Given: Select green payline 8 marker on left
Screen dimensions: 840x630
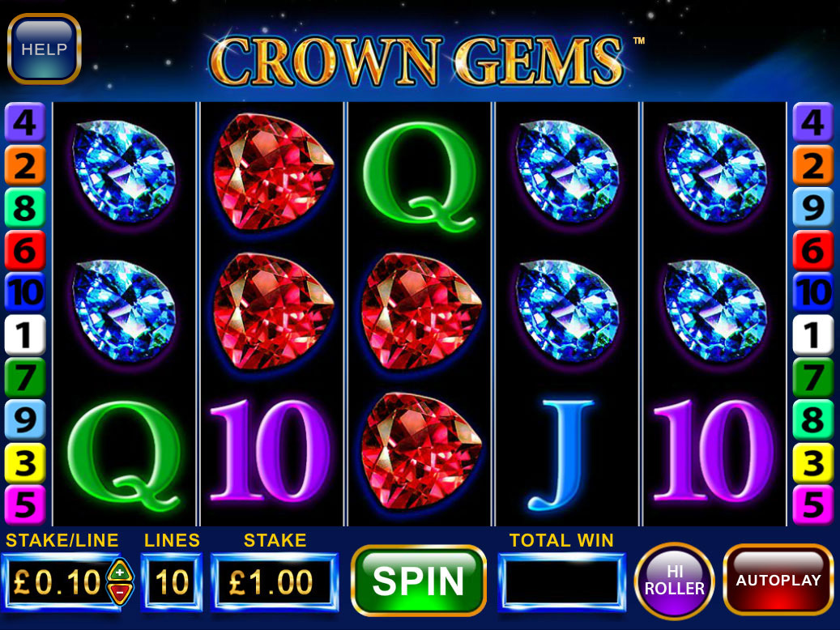Looking at the screenshot, I should [24, 207].
